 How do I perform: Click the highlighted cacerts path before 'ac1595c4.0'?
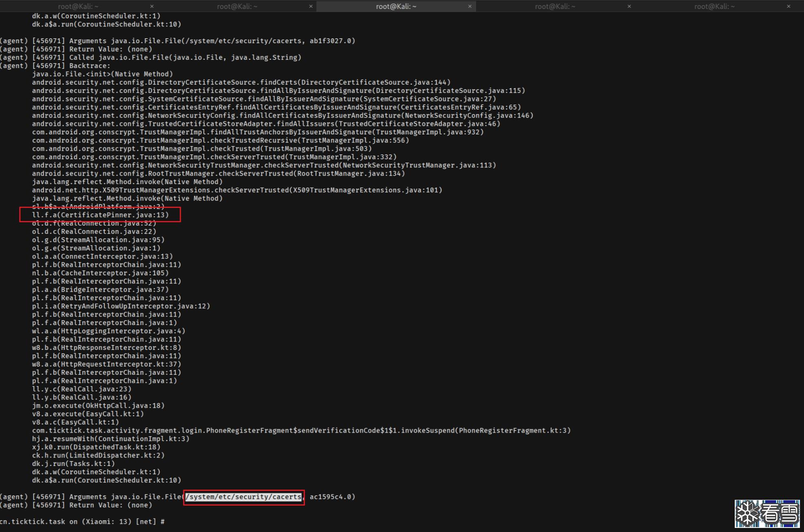point(244,497)
